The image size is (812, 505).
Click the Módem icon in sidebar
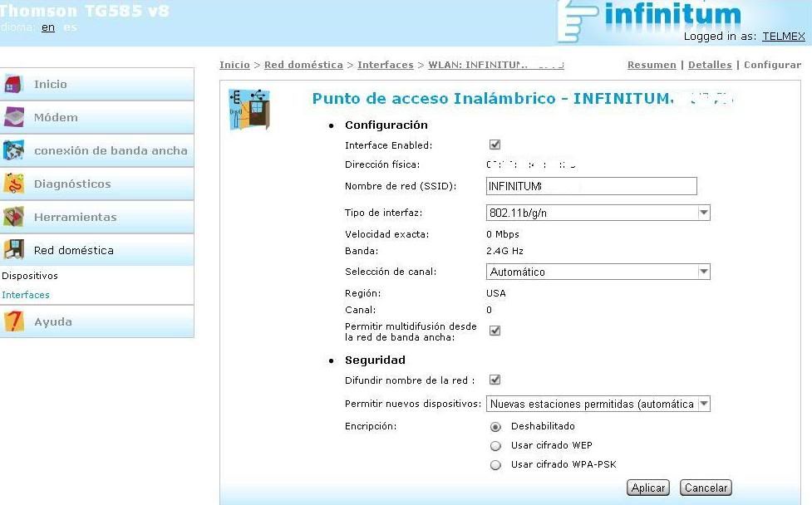click(13, 117)
